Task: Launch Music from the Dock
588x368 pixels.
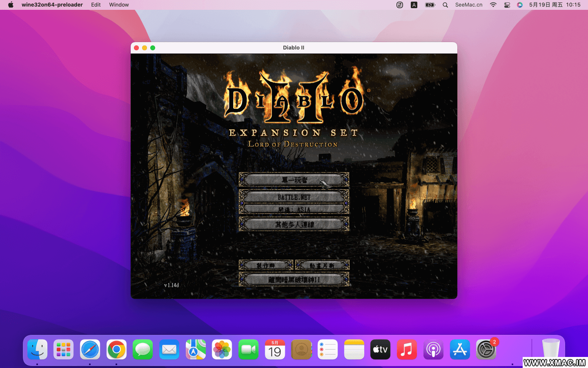Action: click(407, 350)
